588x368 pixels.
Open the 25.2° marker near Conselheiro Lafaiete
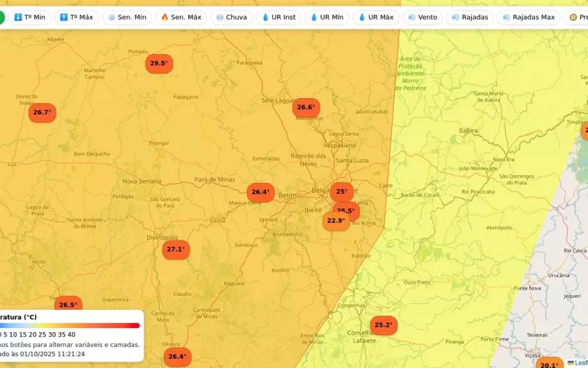click(x=383, y=325)
